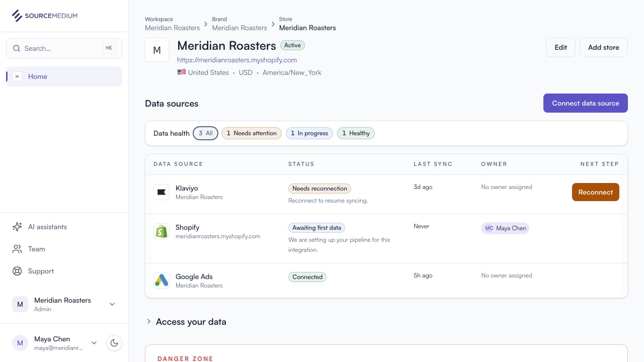Click the Active status badge

pos(292,45)
